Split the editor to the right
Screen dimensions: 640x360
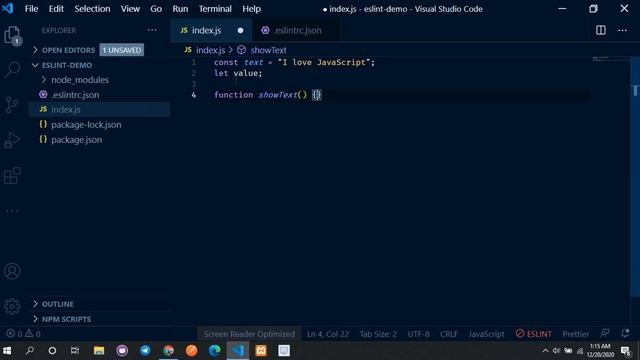(601, 30)
